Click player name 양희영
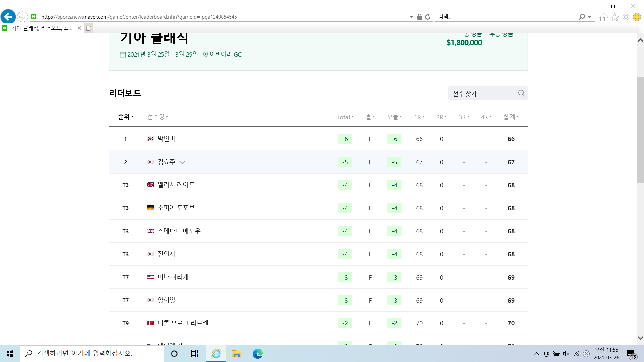This screenshot has width=644, height=362. coord(166,300)
